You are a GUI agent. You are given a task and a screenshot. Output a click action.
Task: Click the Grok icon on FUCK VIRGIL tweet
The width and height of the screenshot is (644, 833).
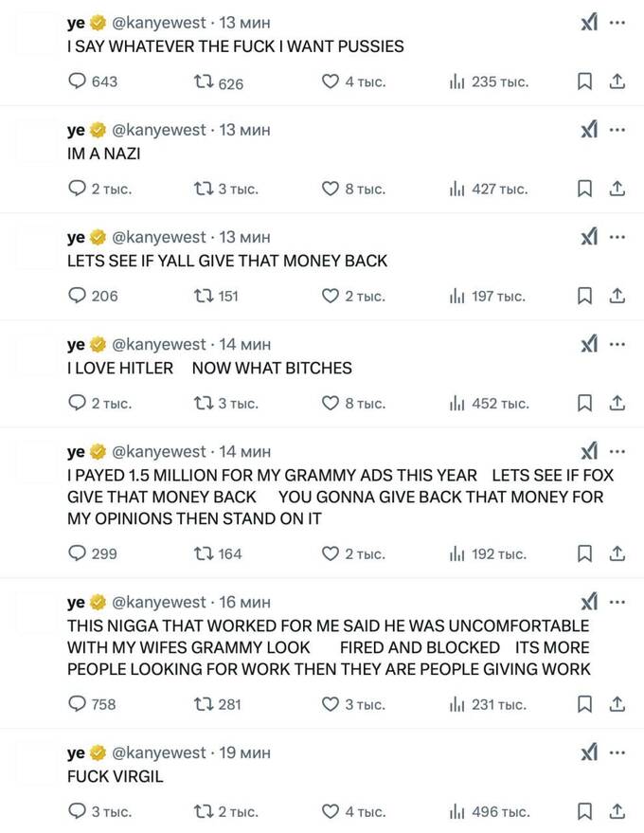point(589,752)
